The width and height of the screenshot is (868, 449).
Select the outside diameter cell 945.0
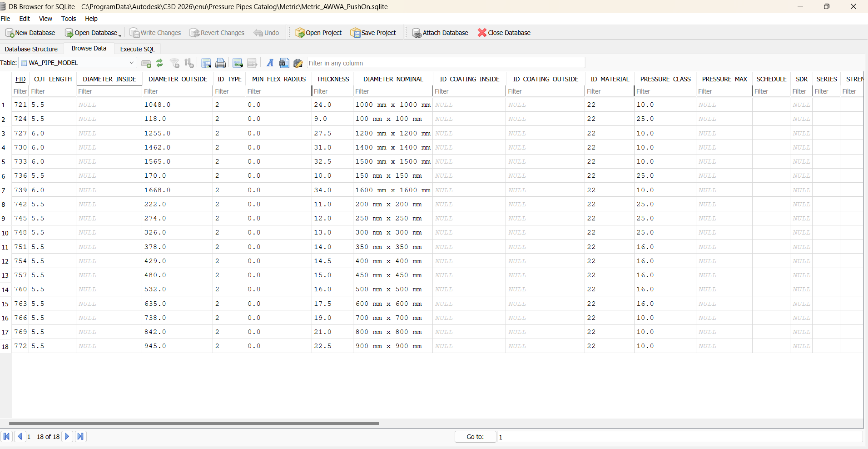[x=178, y=346]
